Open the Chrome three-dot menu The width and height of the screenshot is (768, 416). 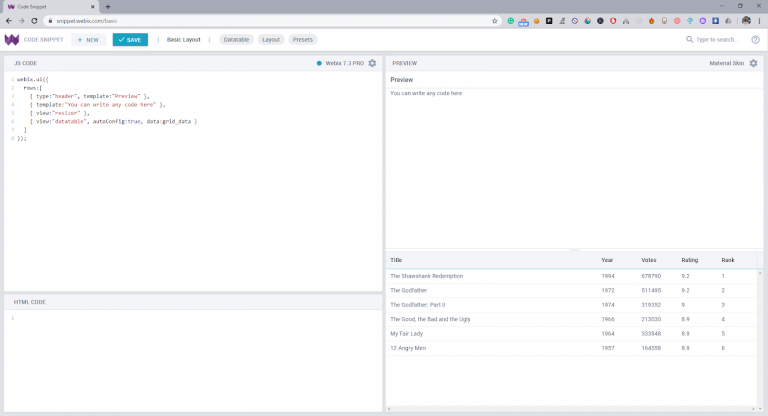coord(760,20)
